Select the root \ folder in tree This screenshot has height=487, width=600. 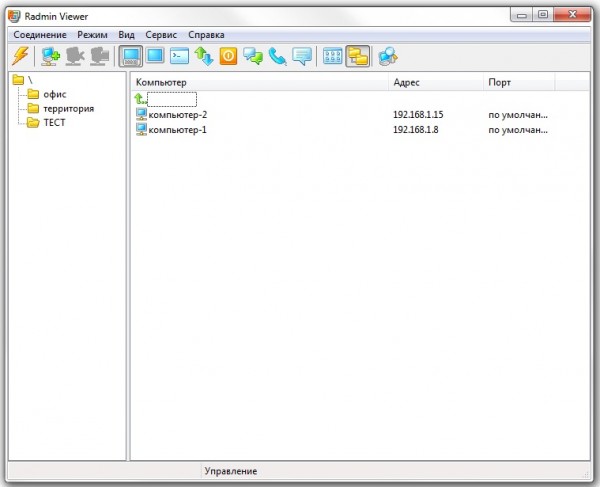point(23,80)
